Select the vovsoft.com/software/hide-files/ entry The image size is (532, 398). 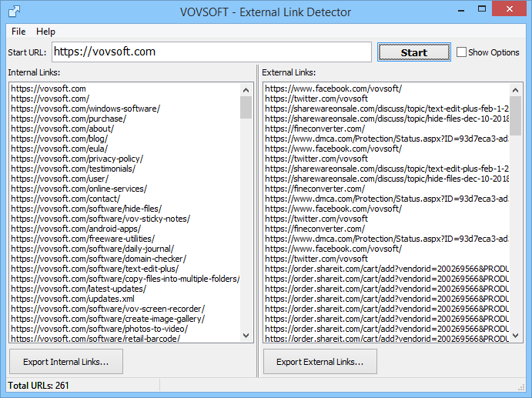pyautogui.click(x=85, y=209)
